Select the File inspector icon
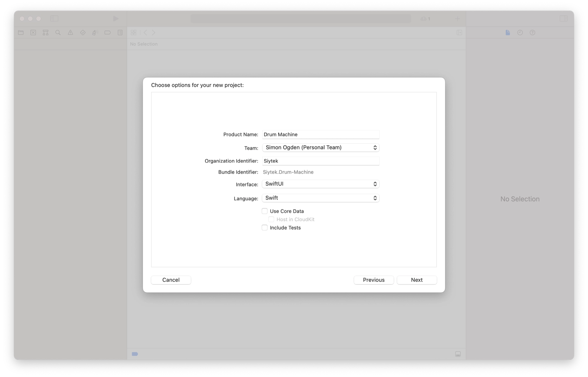The width and height of the screenshot is (588, 377). [x=508, y=33]
